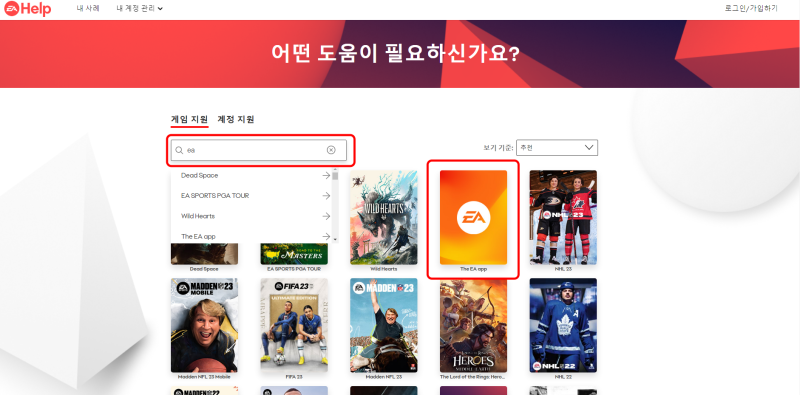Open The EA app tile
Viewport: 800px width, 395px height.
473,217
